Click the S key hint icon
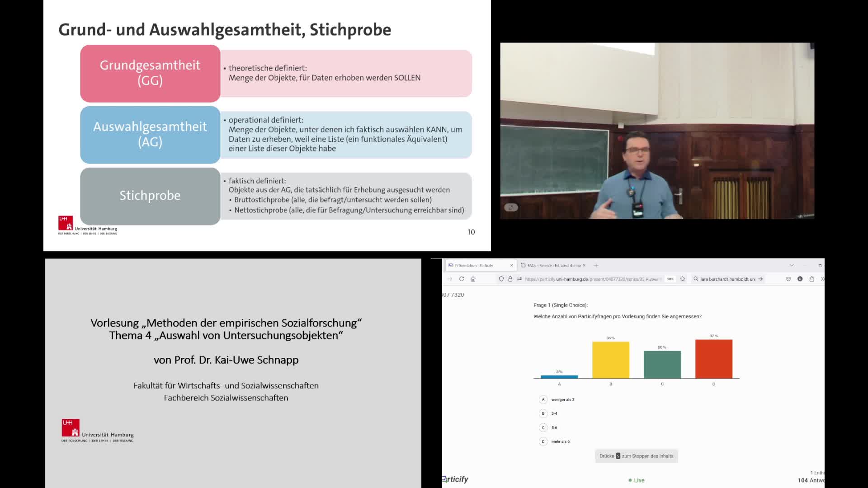This screenshot has width=868, height=488. coord(618,456)
